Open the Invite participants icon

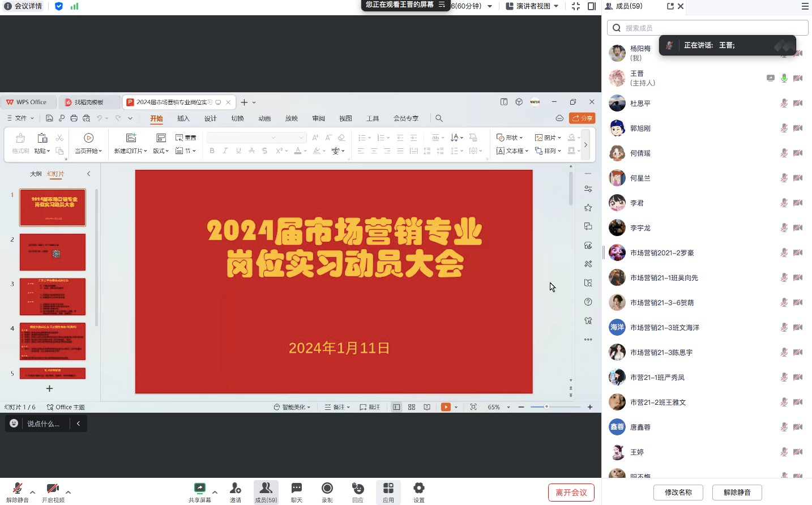coord(236,489)
